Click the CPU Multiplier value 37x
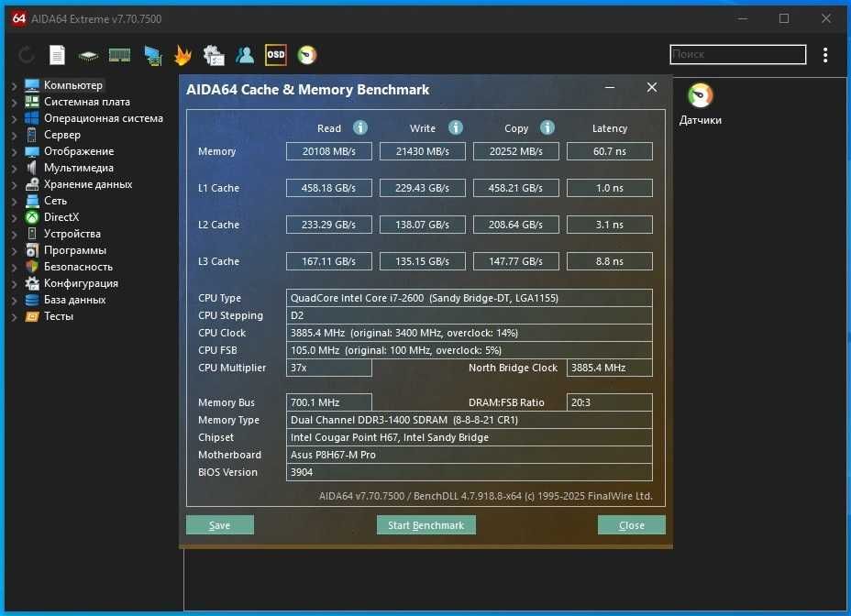Screen dimensions: 851x616 click(329, 368)
